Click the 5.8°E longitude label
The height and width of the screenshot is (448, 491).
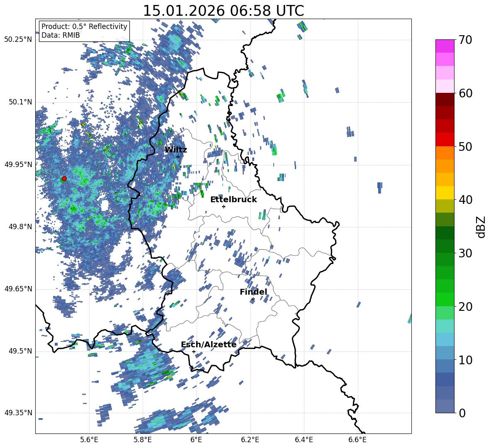coord(143,440)
